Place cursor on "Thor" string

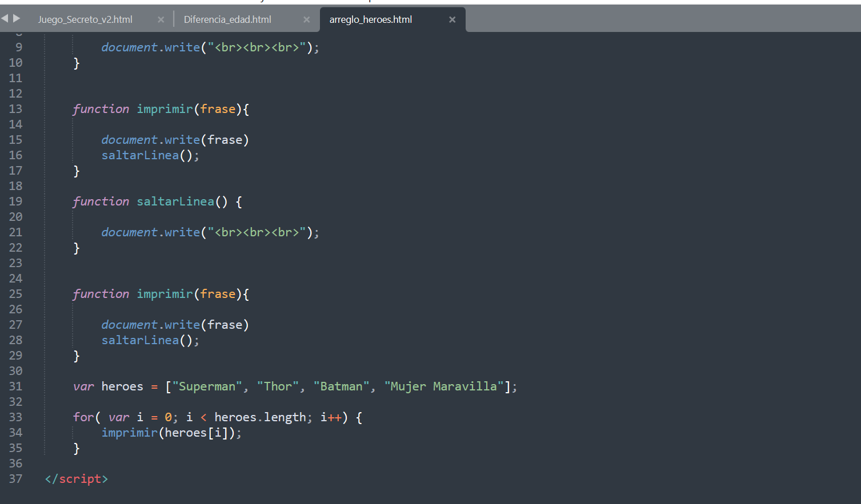pos(278,386)
